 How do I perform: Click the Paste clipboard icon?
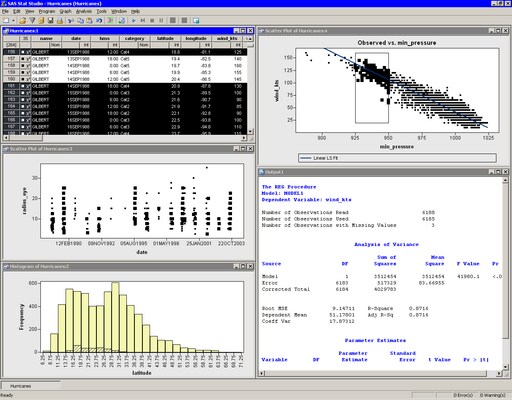[89, 21]
